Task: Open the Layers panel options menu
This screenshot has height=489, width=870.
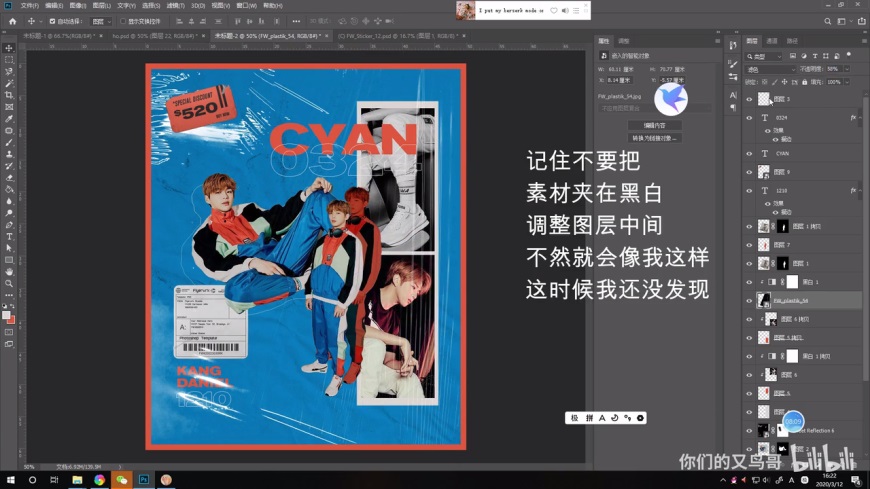Action: (x=864, y=41)
